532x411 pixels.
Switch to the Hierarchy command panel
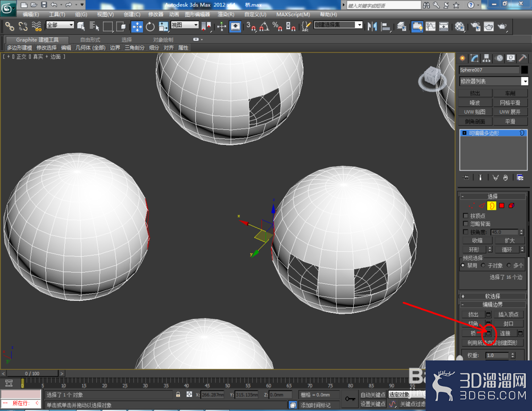click(x=487, y=59)
